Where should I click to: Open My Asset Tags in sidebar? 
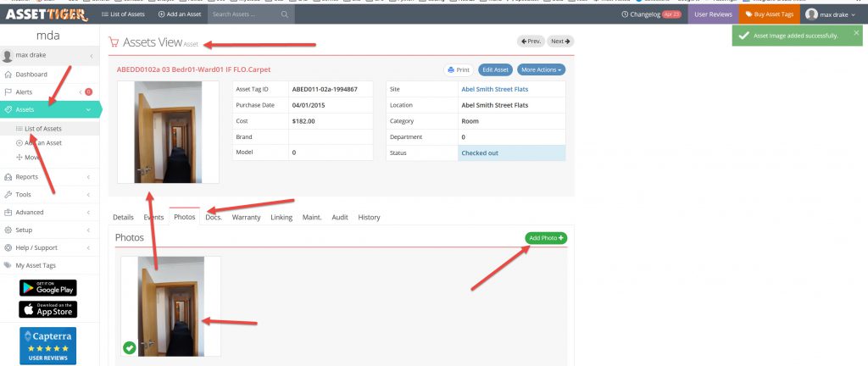(x=37, y=265)
